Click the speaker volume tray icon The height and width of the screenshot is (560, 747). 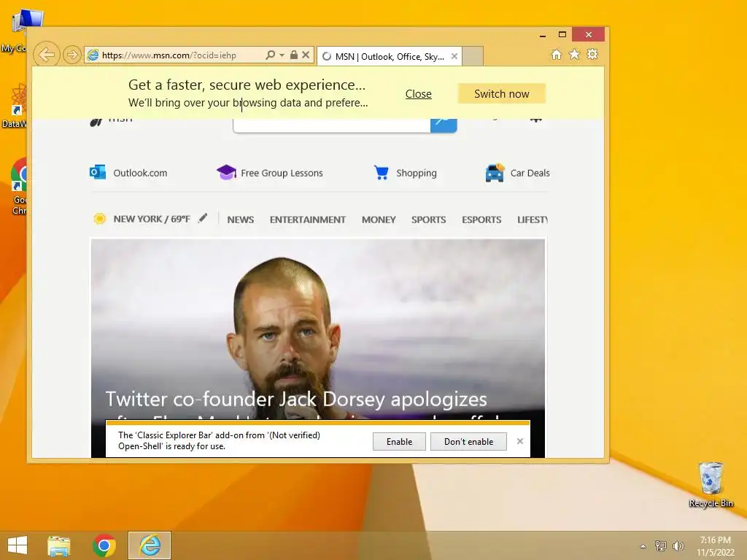(x=678, y=545)
